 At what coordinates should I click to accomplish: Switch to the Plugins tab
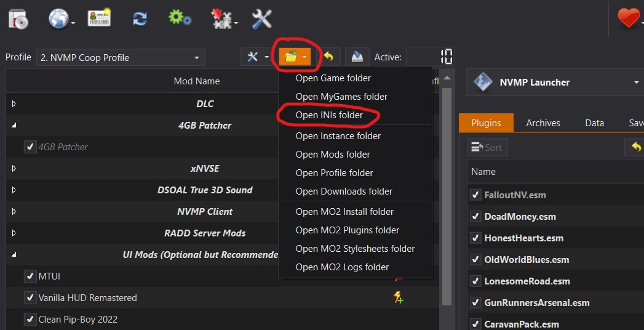[486, 123]
